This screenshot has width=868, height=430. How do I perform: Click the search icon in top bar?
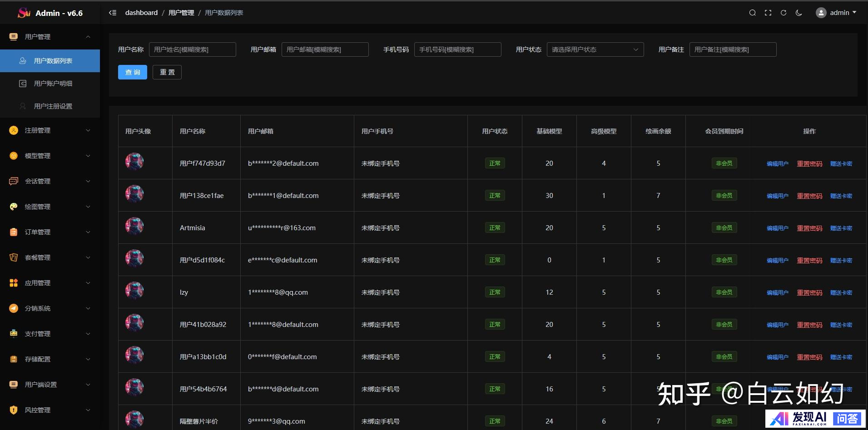[752, 13]
